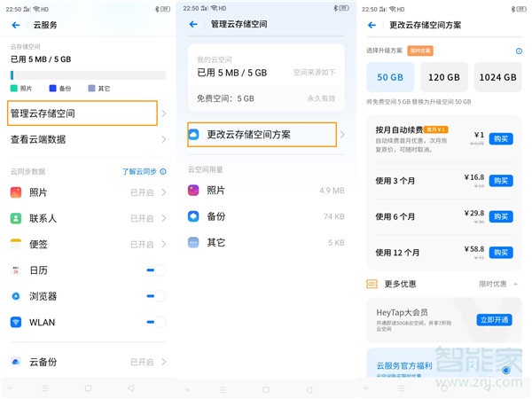The image size is (532, 399).
Task: Tap the 更多优惠 coupon icon
Action: click(372, 284)
